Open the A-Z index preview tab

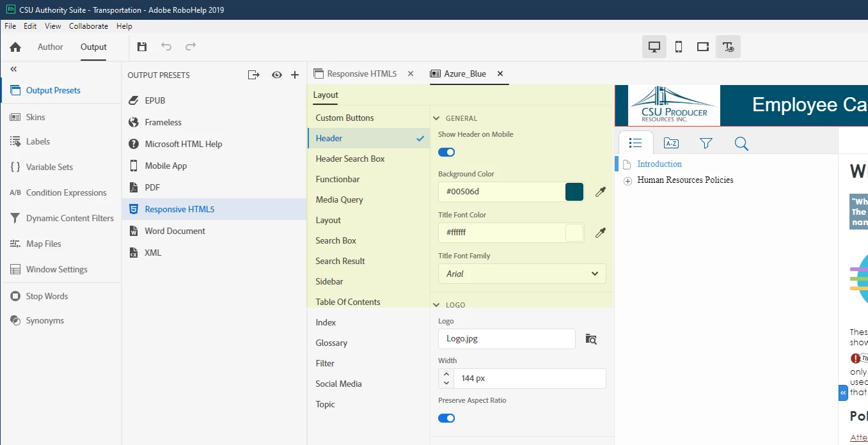671,143
